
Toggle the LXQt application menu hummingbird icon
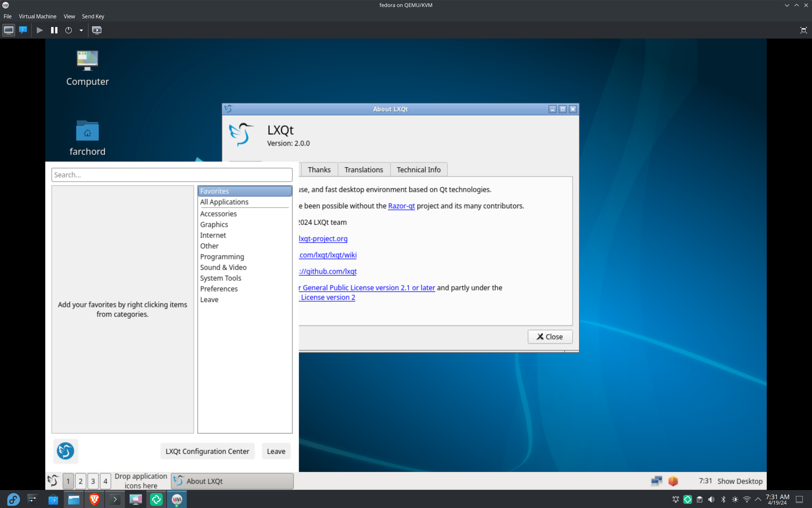53,481
